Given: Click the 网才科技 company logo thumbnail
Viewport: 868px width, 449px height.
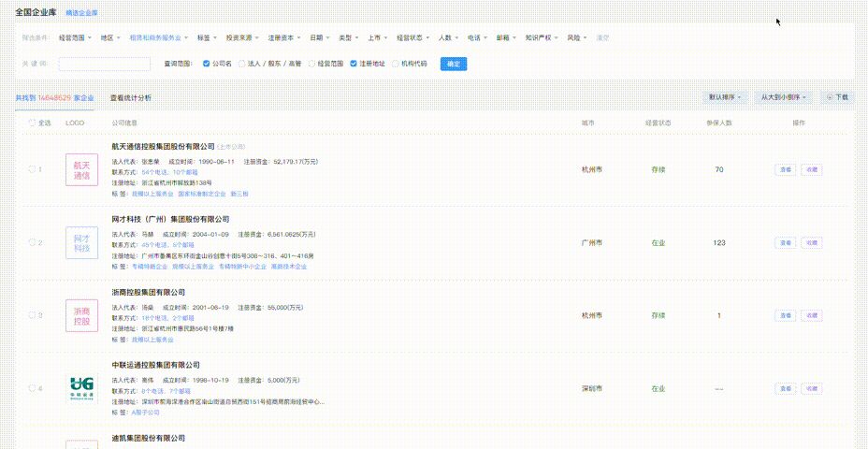Looking at the screenshot, I should point(81,243).
